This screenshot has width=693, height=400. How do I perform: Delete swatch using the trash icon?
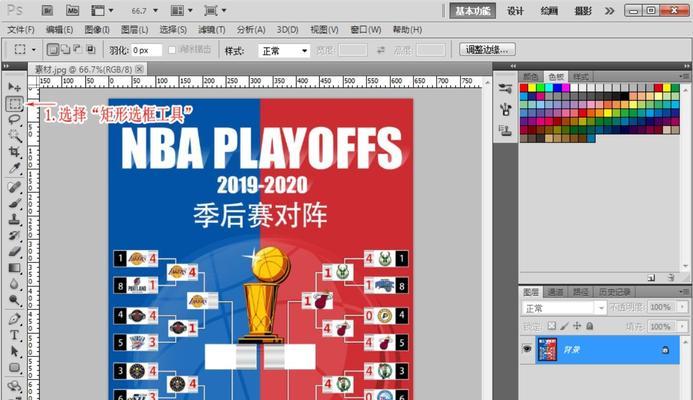[671, 278]
